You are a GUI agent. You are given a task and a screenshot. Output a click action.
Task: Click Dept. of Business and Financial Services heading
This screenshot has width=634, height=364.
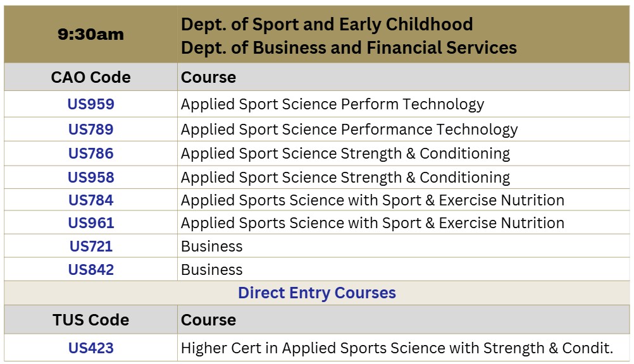(x=349, y=47)
